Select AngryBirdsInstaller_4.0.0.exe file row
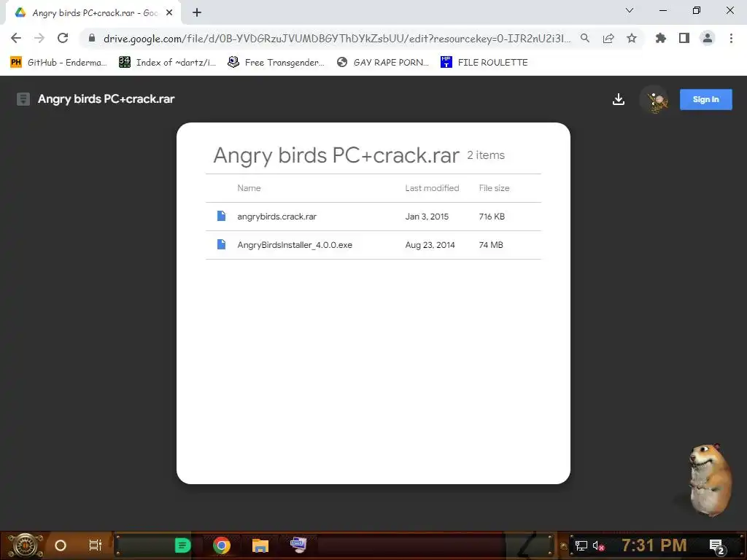Screen dimensions: 747x560 [373, 245]
